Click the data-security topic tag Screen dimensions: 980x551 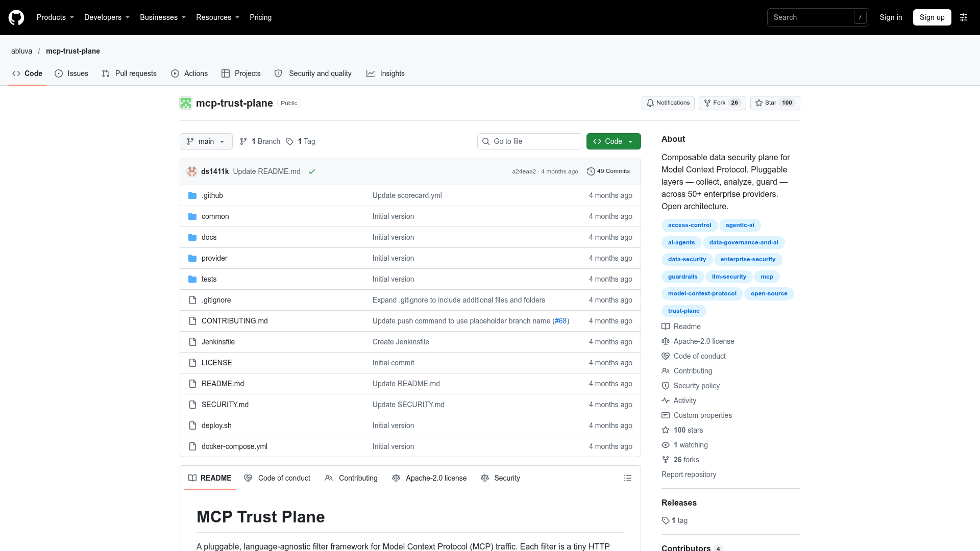687,260
